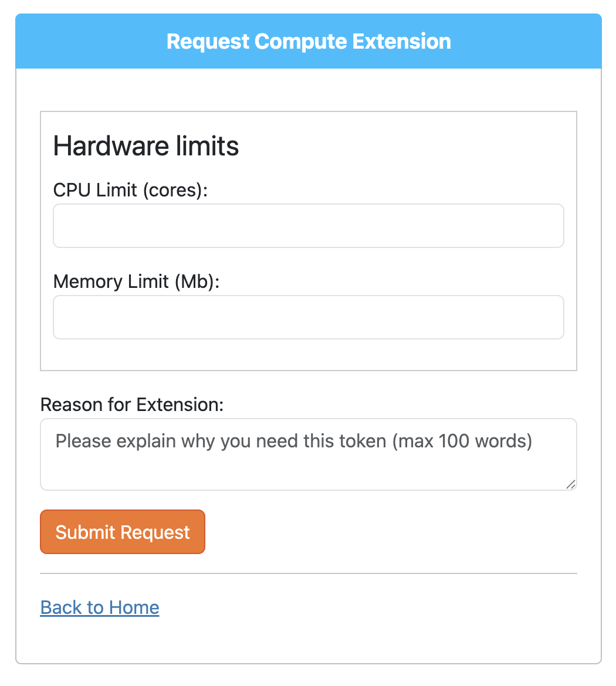Click inside the token explanation placeholder text
The image size is (616, 686).
point(293,442)
